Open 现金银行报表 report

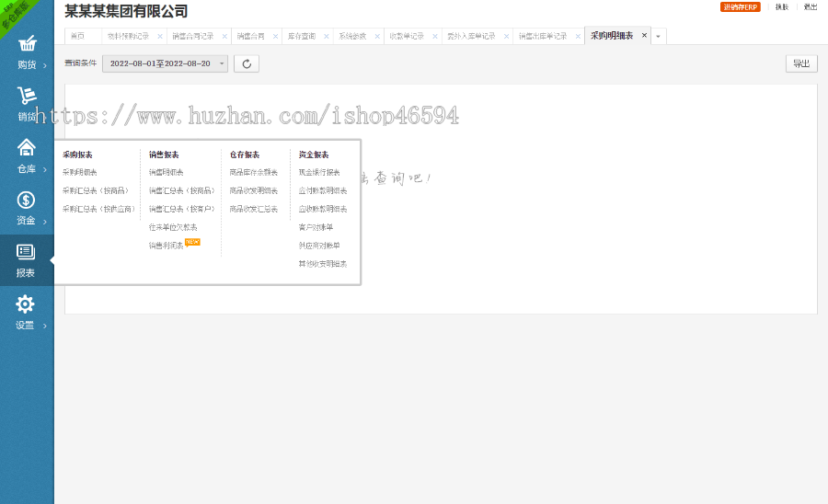coord(319,173)
